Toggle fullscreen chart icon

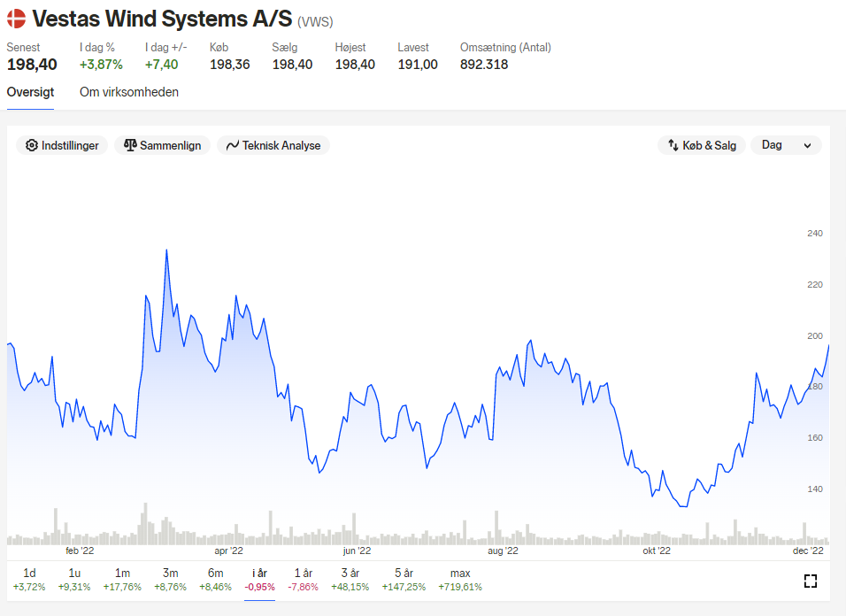click(x=811, y=581)
